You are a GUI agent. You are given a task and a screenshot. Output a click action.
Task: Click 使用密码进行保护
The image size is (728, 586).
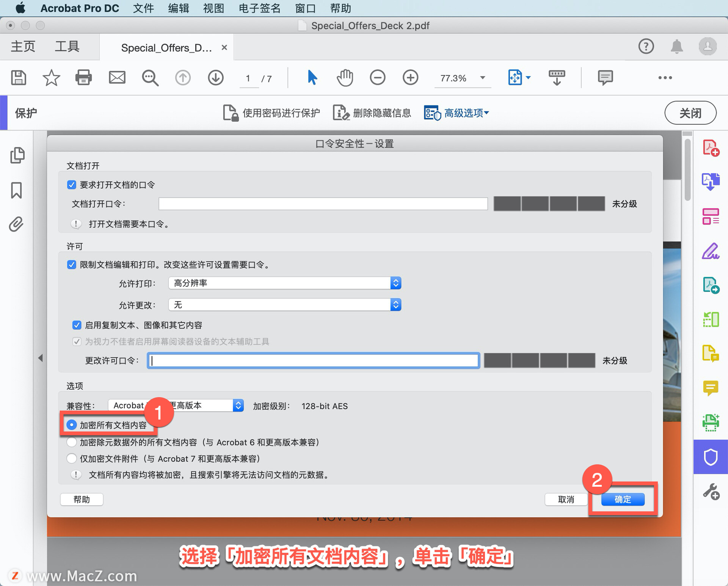point(271,113)
